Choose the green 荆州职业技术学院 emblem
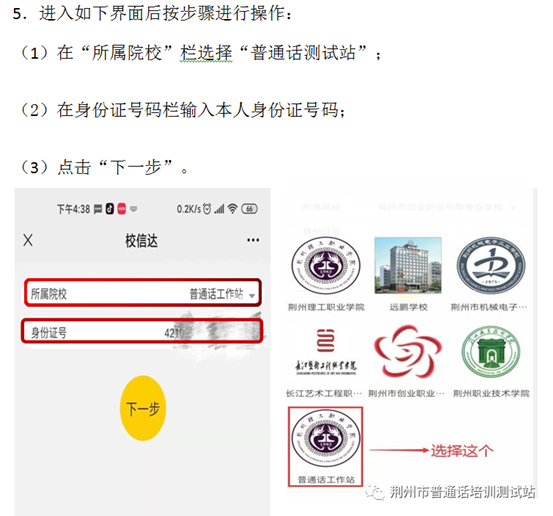The width and height of the screenshot is (553, 516). [x=491, y=352]
